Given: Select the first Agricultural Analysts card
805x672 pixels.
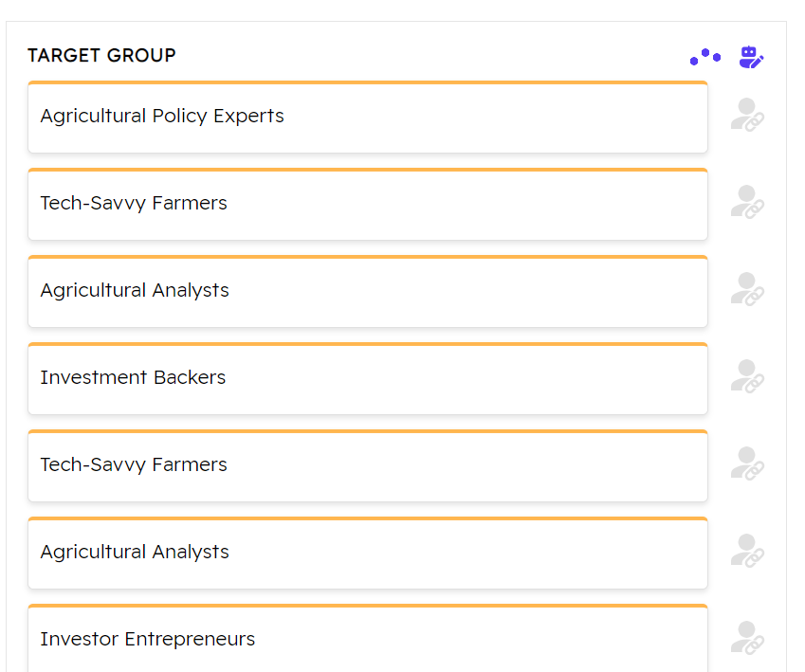Looking at the screenshot, I should [x=474, y=292].
